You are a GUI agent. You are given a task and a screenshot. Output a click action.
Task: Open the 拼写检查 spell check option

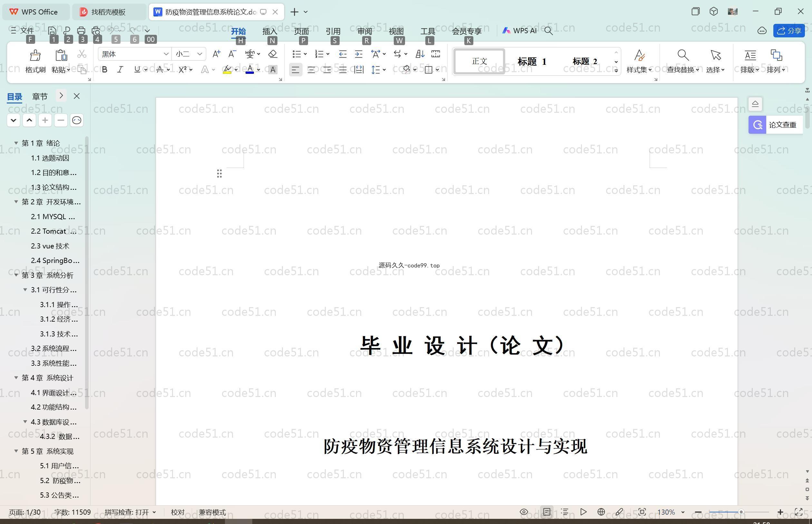coord(130,512)
